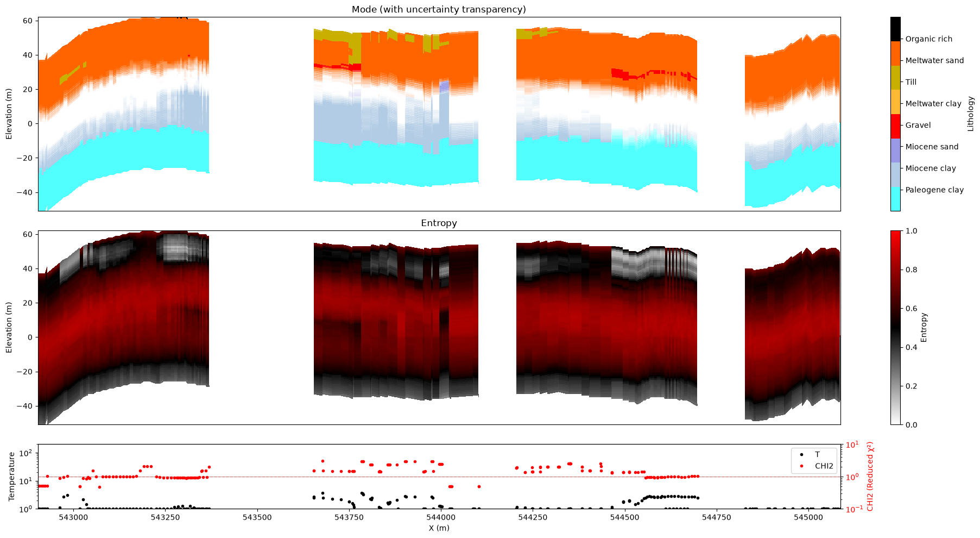980x538 pixels.
Task: Click the 'Entropy' plot title
Action: [x=439, y=223]
